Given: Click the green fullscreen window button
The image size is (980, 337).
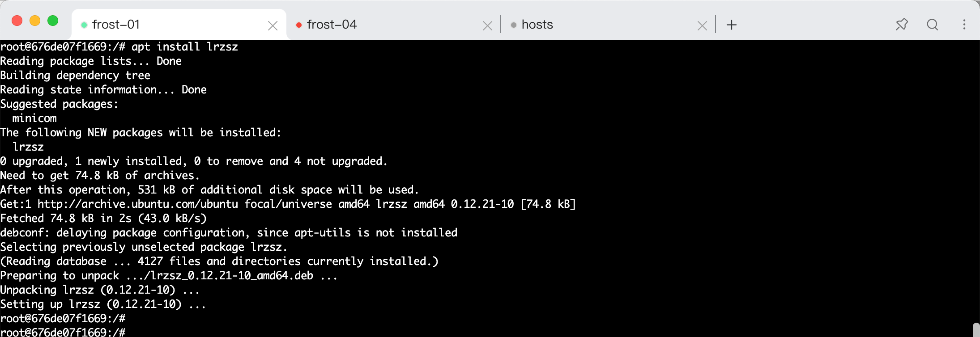Looking at the screenshot, I should (x=53, y=21).
